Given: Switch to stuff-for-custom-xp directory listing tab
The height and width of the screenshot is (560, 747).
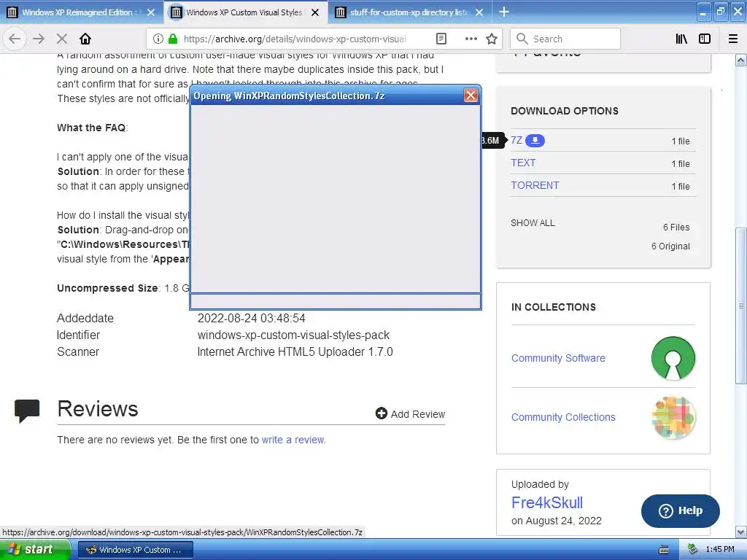Looking at the screenshot, I should click(x=410, y=12).
